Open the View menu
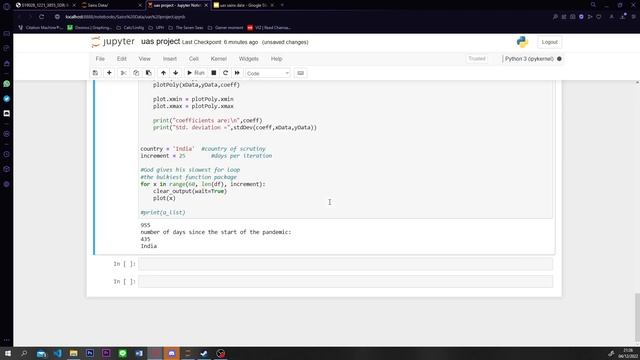Screen dimensions: 640x360 [144, 59]
